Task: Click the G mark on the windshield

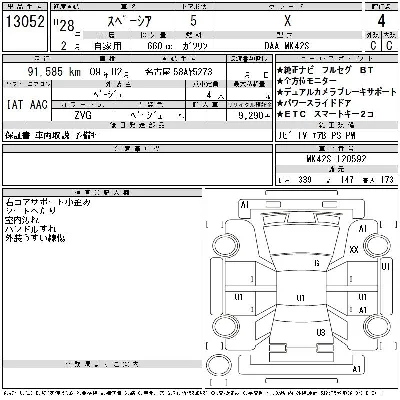Action: (317, 263)
